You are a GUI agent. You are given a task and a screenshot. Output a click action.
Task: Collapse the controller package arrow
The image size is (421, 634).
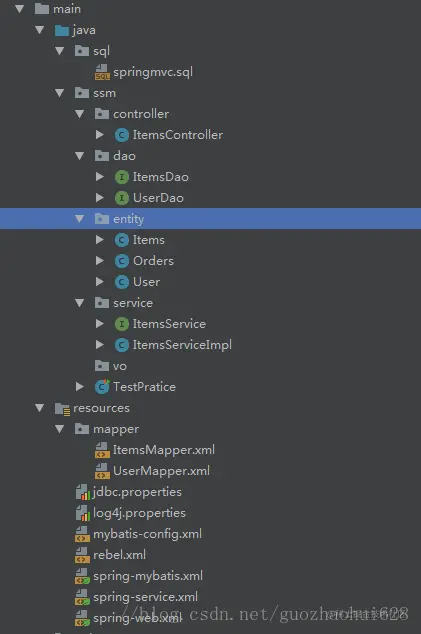(x=80, y=114)
